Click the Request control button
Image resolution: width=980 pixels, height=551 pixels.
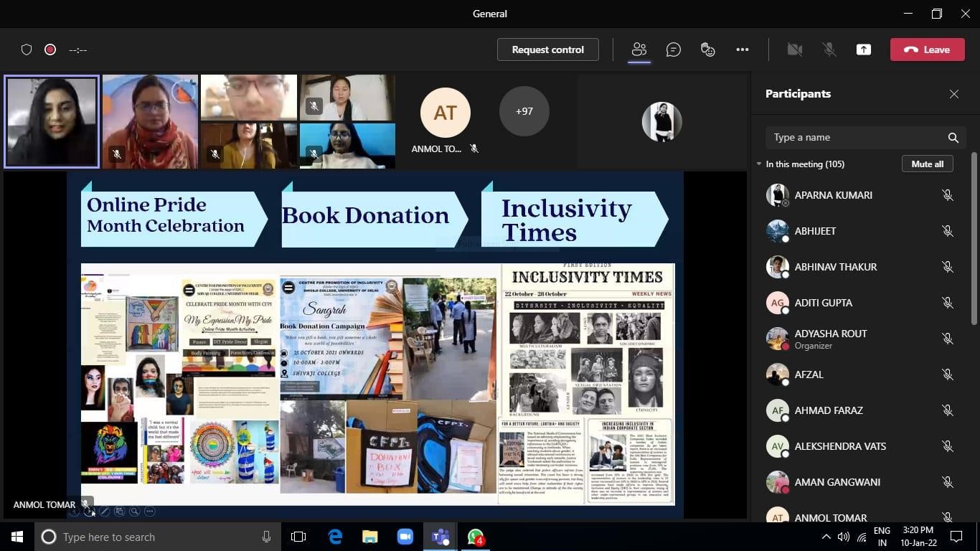[x=548, y=50]
